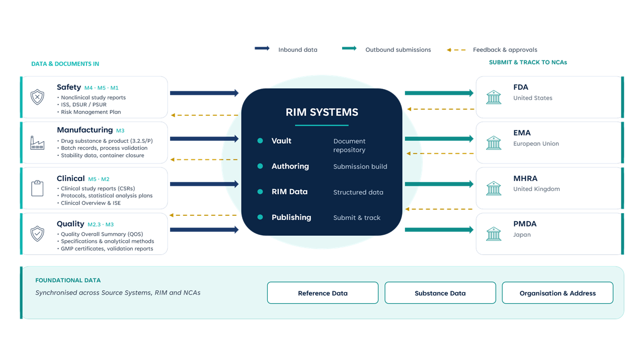Click 'Submit & track' description
Screen dimensions: 644x362
click(x=357, y=218)
